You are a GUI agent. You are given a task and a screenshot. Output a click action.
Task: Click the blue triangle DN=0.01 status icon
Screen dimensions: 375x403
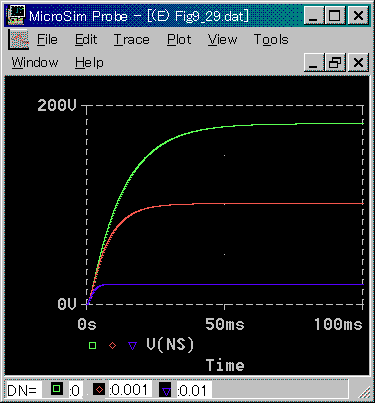(x=166, y=390)
